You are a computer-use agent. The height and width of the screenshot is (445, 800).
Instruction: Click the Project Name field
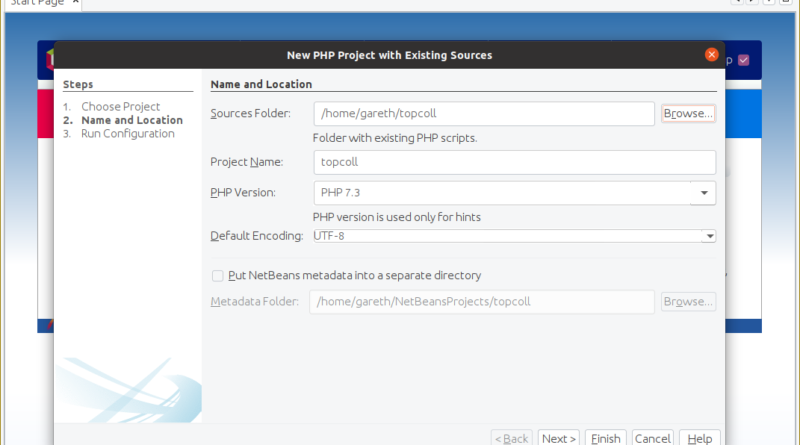514,162
